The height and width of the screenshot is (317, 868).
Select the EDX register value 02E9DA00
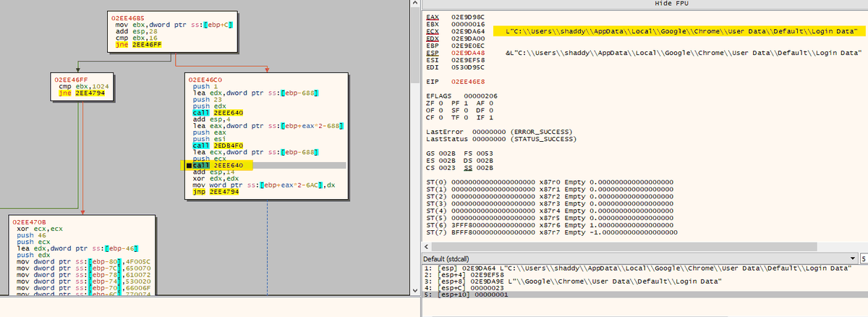[x=467, y=38]
